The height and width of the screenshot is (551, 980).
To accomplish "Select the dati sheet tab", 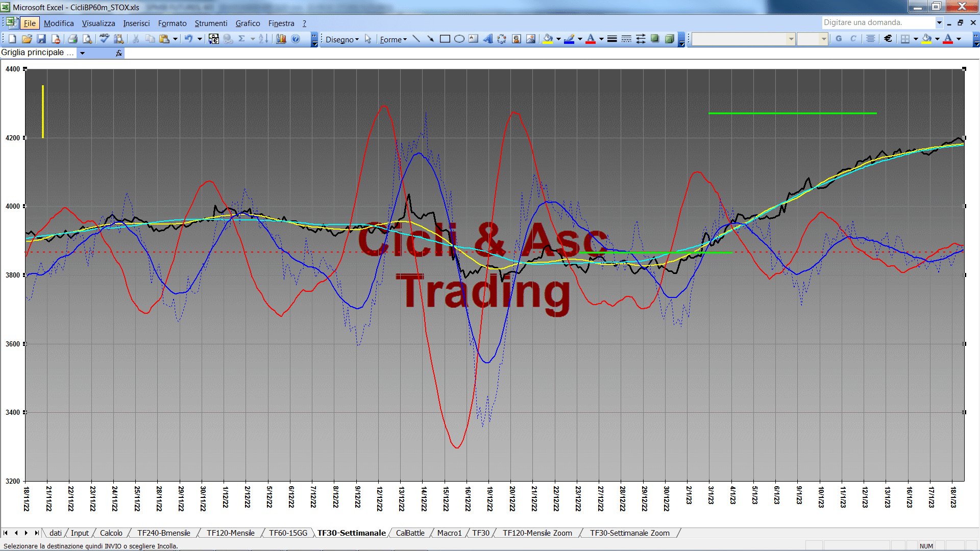I will [x=55, y=533].
